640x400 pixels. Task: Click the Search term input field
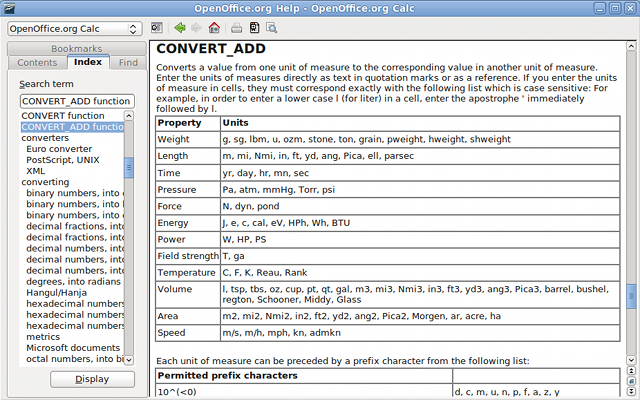pos(76,101)
